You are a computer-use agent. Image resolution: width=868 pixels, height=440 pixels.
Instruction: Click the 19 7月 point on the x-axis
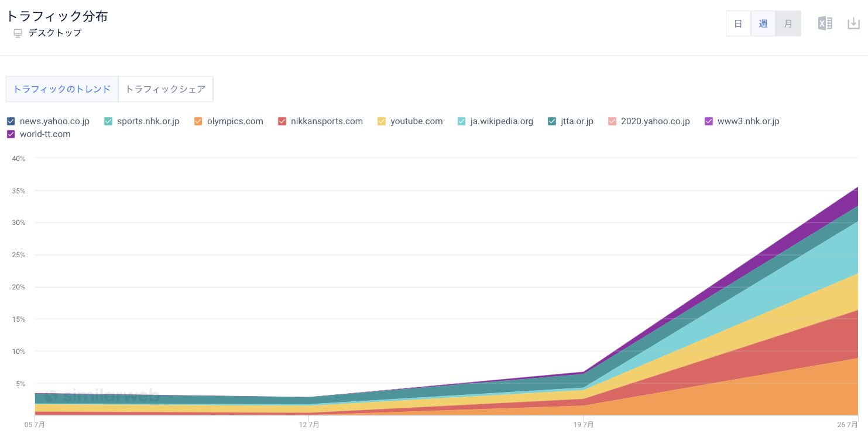coord(583,424)
